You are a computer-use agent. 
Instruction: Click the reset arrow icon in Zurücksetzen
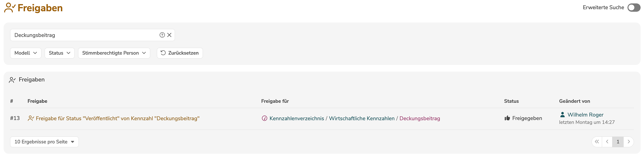pyautogui.click(x=163, y=53)
